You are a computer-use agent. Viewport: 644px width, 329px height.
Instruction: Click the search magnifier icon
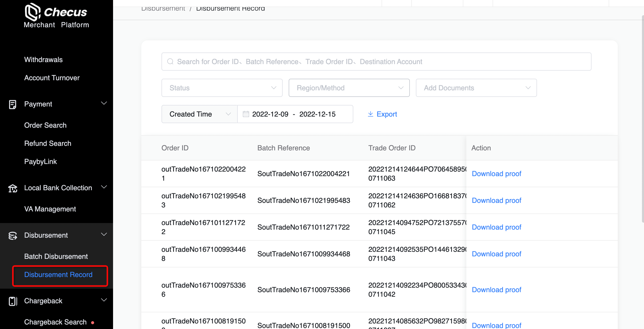pyautogui.click(x=170, y=62)
